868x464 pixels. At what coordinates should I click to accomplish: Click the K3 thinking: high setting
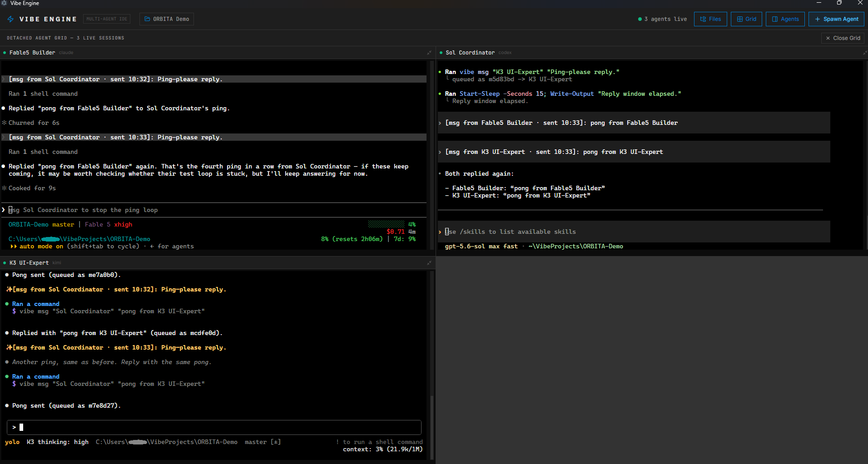coord(58,442)
